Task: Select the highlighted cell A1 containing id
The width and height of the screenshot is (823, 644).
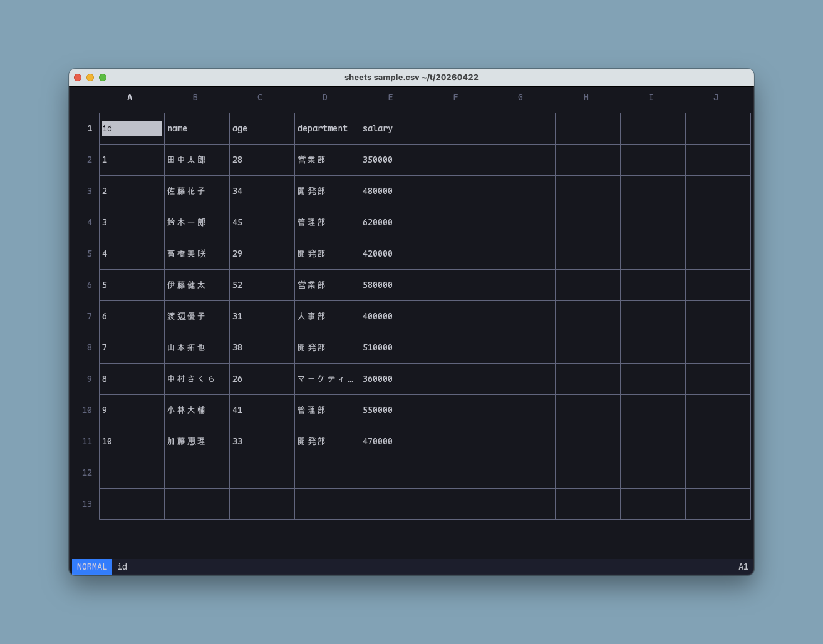Action: click(x=132, y=128)
